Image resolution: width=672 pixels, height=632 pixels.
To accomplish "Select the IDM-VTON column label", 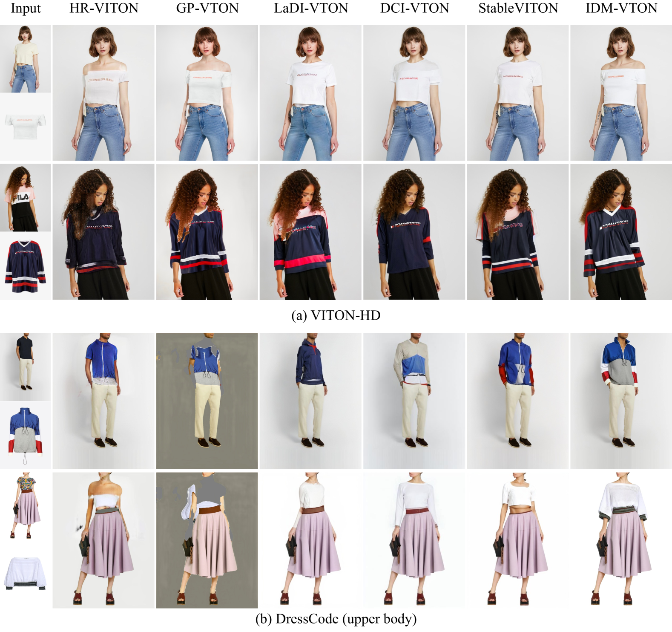I will coord(621,8).
